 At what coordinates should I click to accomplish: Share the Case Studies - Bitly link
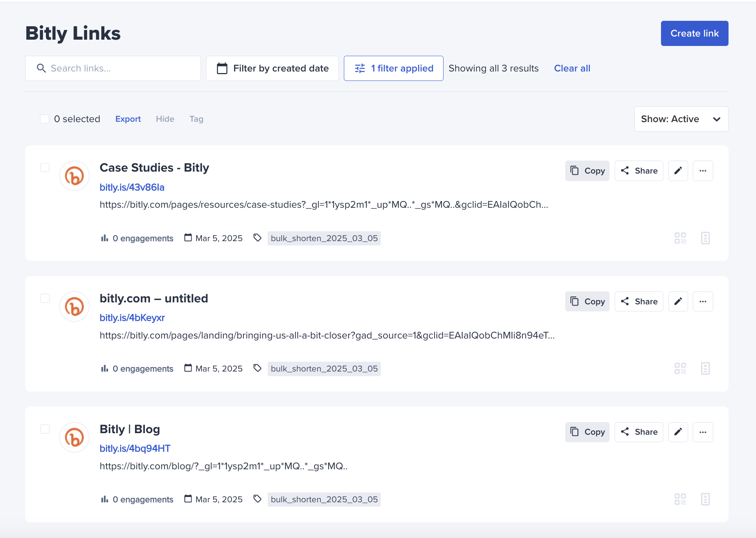point(639,171)
